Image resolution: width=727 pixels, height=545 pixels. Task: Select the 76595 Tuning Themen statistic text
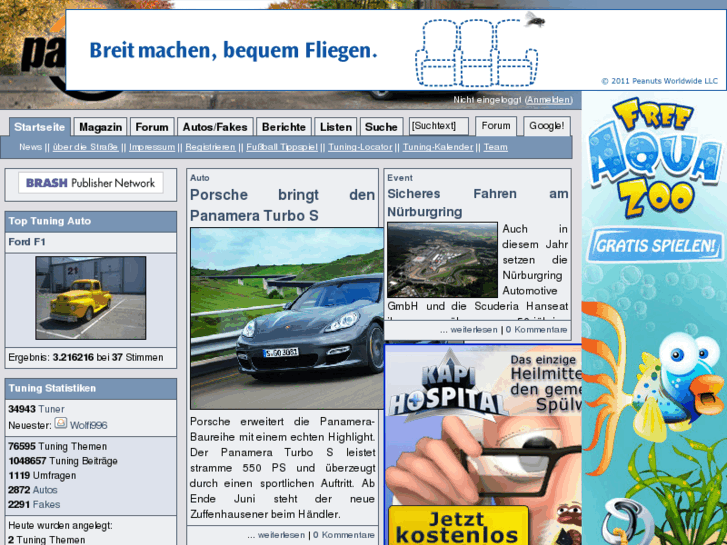[x=57, y=446]
